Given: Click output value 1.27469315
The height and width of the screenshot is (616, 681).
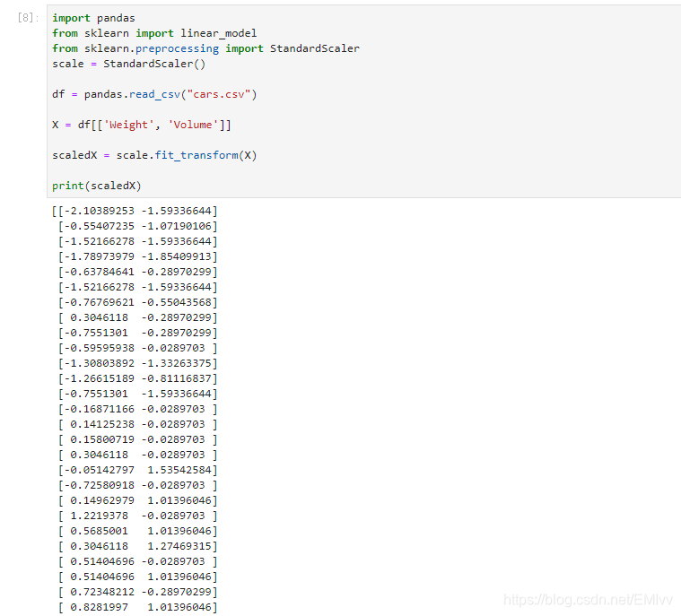Looking at the screenshot, I should coord(179,546).
